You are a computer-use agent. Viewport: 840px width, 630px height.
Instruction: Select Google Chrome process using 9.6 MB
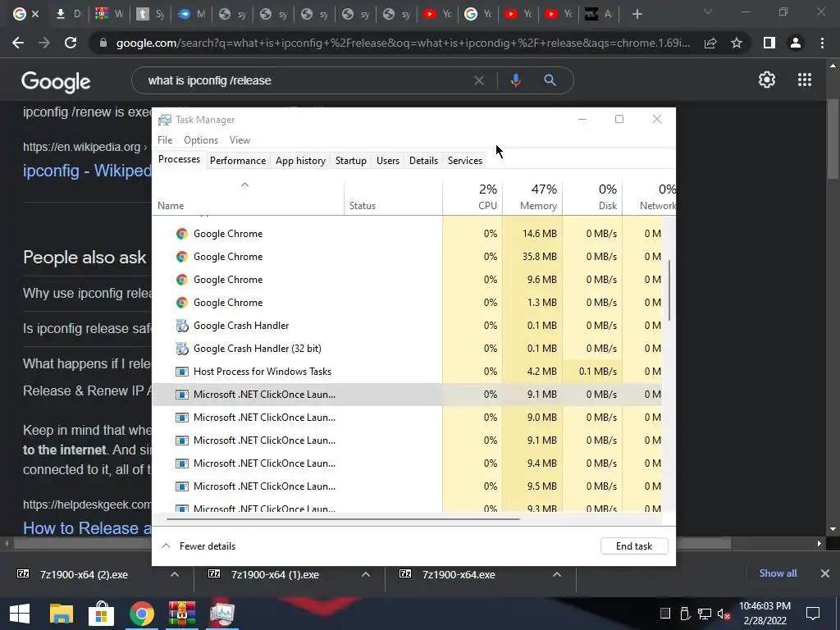point(407,280)
